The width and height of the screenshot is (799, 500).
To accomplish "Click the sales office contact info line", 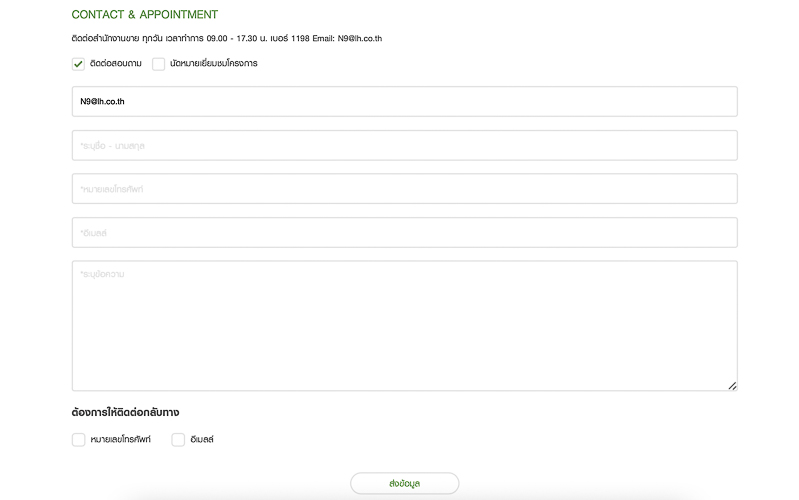I will [x=227, y=38].
